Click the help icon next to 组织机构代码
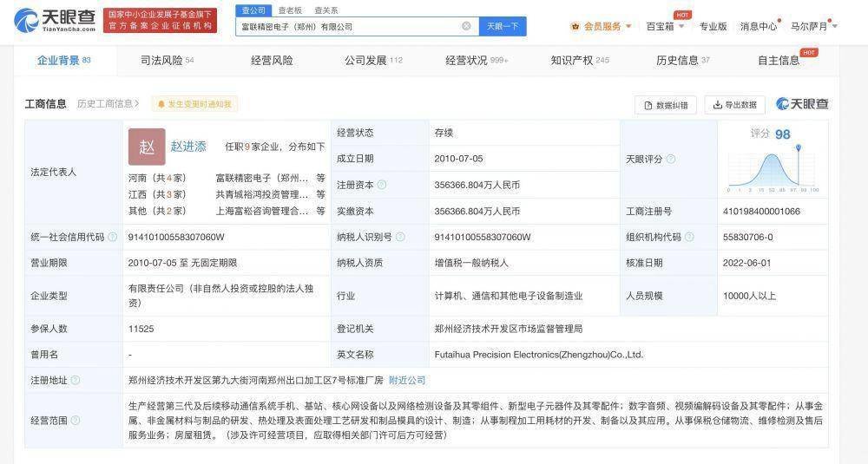 point(689,237)
